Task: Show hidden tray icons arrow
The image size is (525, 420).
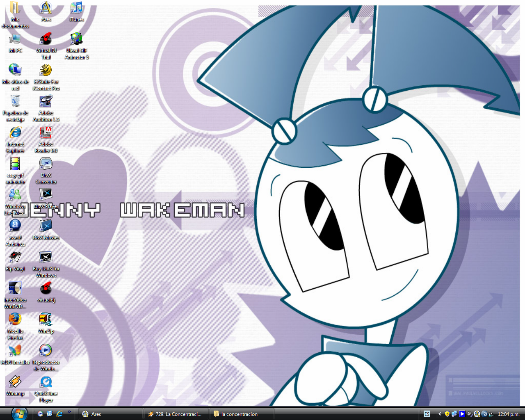Action: point(440,414)
